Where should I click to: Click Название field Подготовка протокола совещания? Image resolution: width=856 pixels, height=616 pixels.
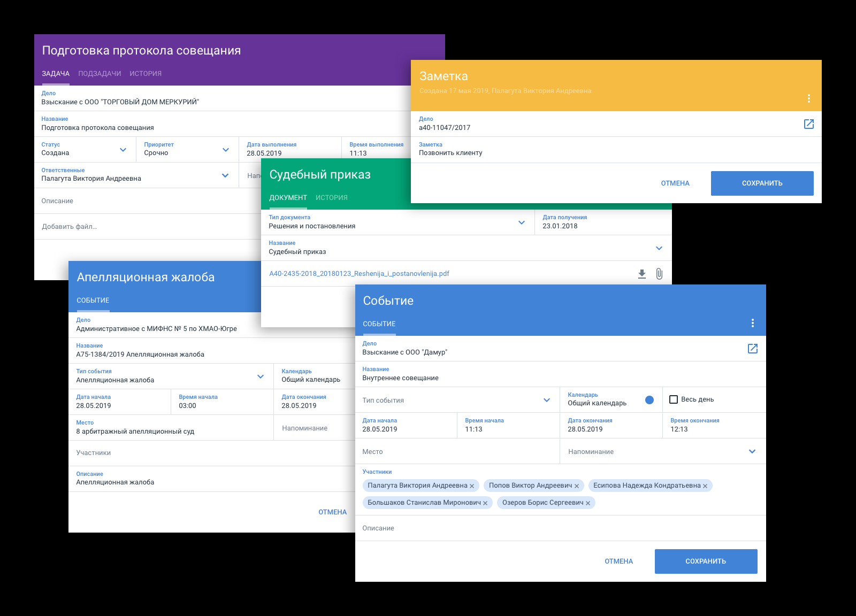coord(223,124)
